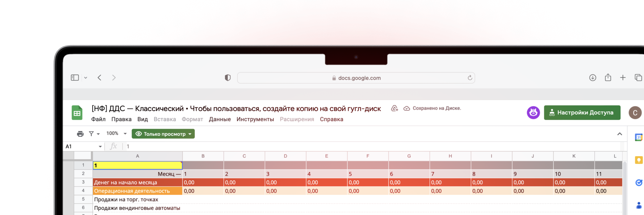644x215 pixels.
Task: Open the Файл menu
Action: click(98, 119)
